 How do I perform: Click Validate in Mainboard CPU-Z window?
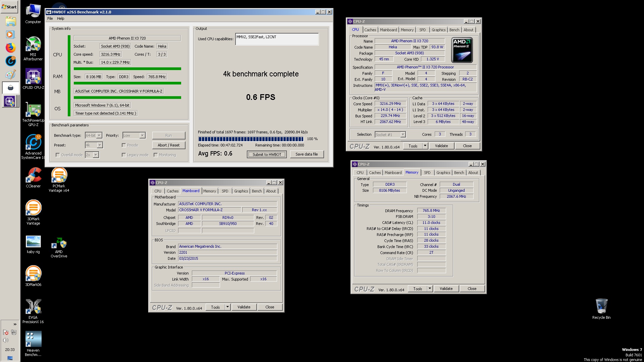244,307
